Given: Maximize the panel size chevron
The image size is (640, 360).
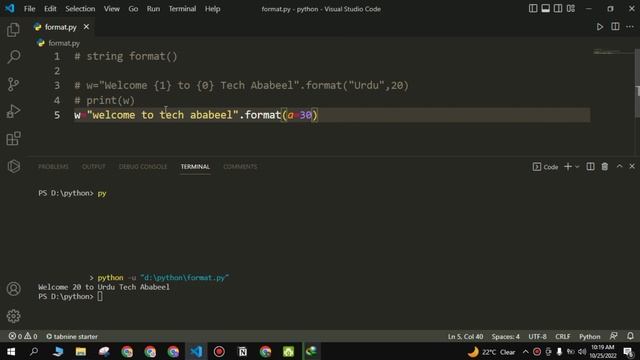Looking at the screenshot, I should 620,166.
